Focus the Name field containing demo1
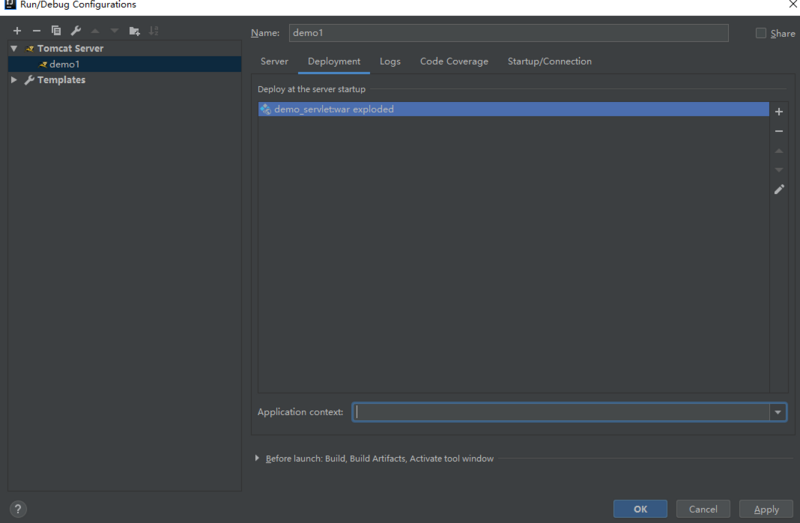 509,33
